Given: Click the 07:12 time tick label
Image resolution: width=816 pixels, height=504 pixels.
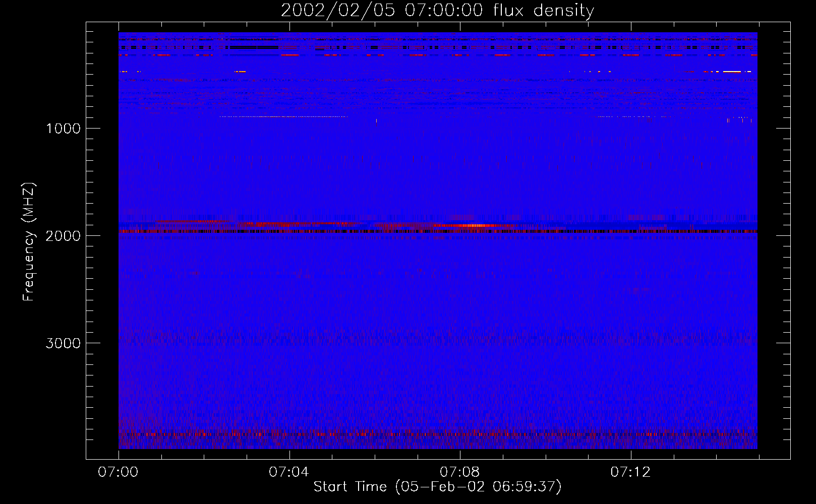Looking at the screenshot, I should pyautogui.click(x=630, y=472).
